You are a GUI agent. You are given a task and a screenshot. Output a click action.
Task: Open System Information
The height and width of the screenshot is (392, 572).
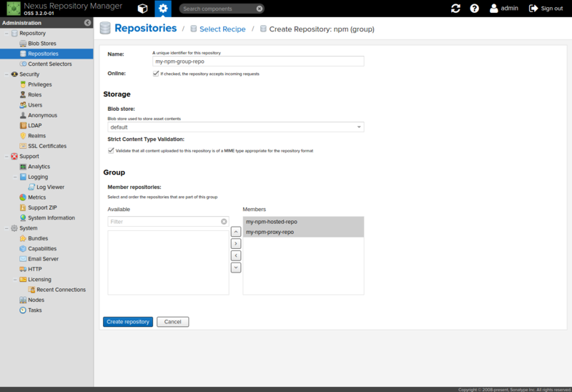tap(51, 217)
